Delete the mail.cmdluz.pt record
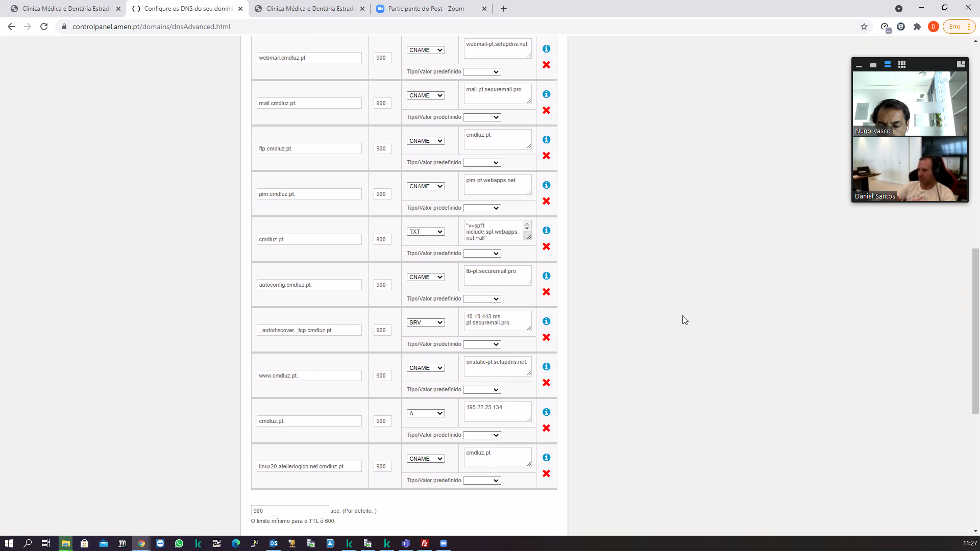980x551 pixels. [x=546, y=110]
